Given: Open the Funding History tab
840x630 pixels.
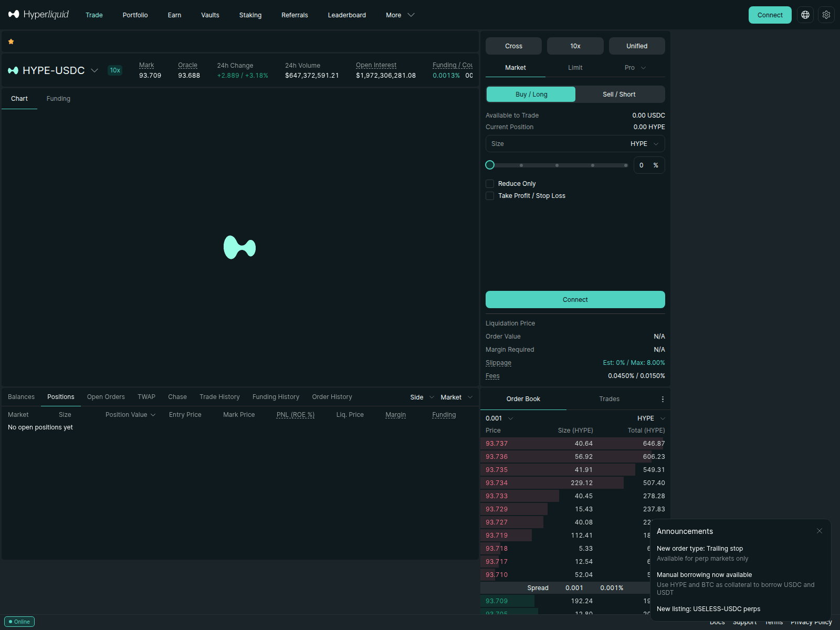Looking at the screenshot, I should 276,397.
